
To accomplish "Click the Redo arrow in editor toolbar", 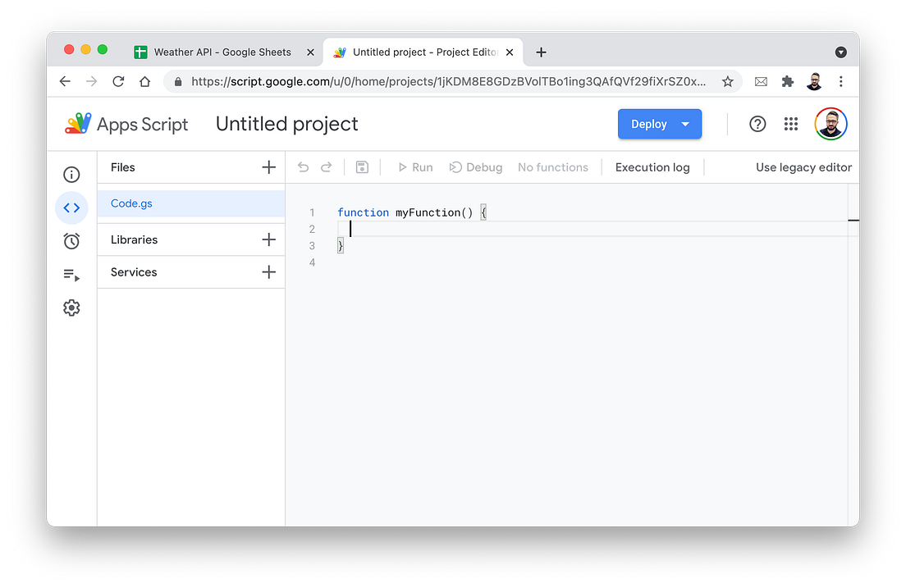I will click(x=326, y=167).
